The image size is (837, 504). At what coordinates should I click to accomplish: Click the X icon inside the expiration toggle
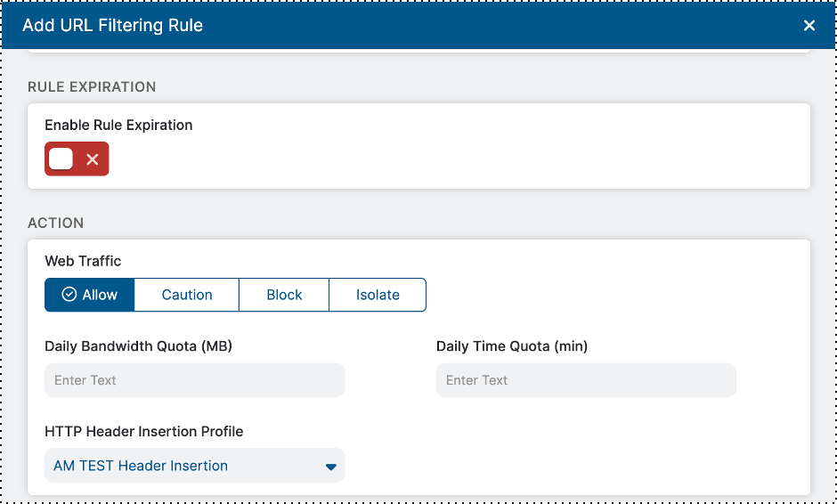point(92,159)
